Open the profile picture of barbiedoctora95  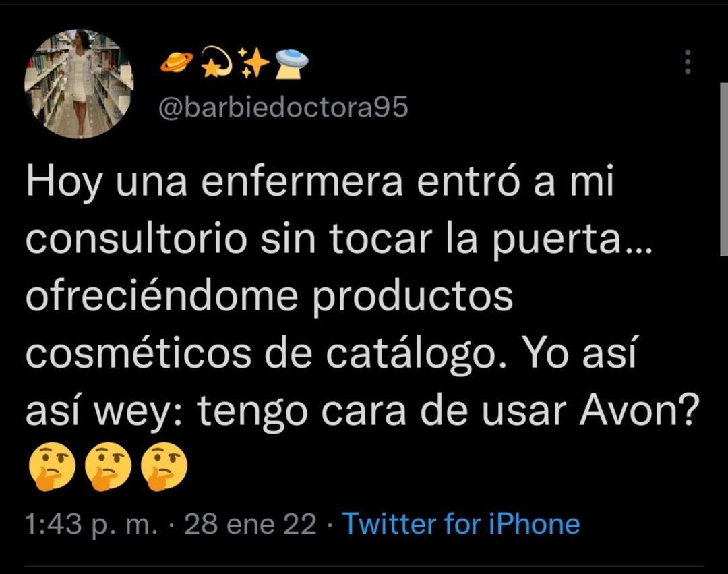pos(79,84)
